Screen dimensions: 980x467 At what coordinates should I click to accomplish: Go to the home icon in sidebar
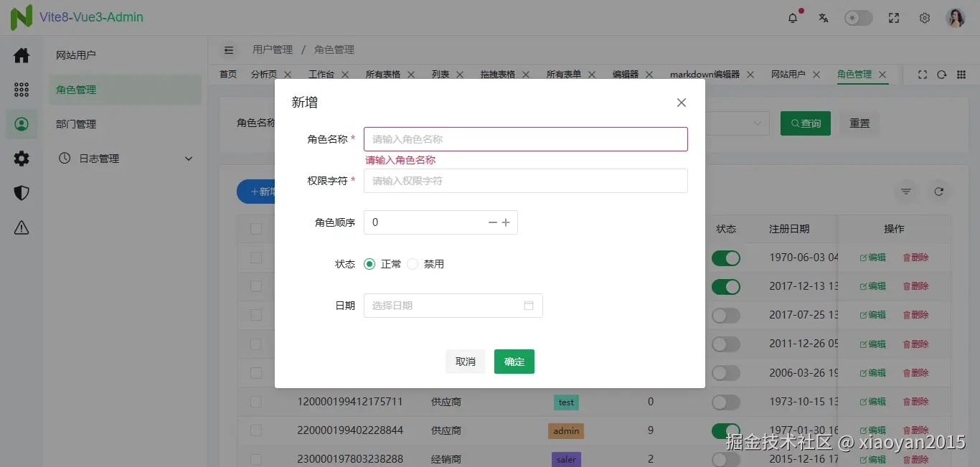22,55
